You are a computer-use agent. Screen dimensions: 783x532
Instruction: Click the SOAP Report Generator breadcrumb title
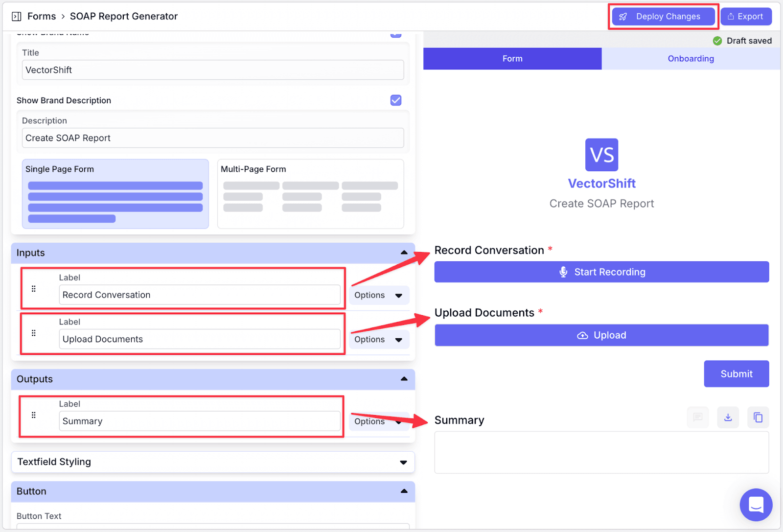click(x=124, y=16)
